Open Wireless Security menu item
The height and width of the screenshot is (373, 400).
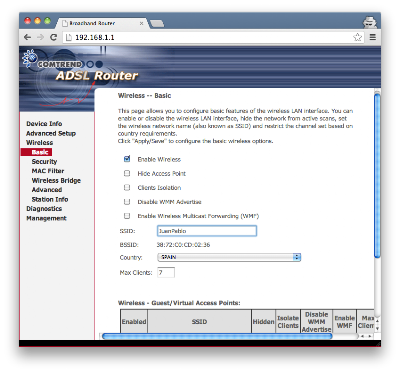point(44,161)
